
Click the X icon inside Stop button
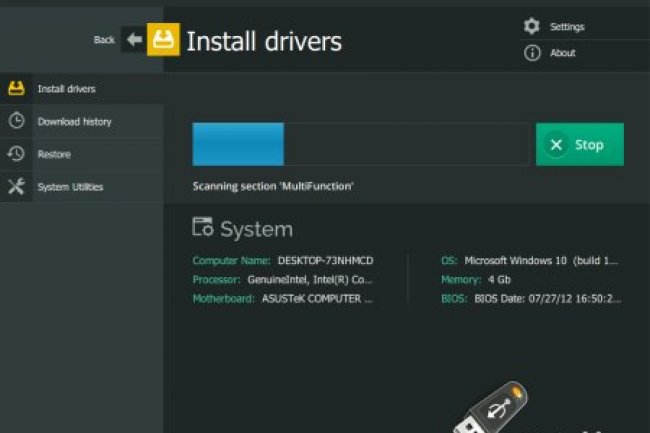click(x=554, y=145)
